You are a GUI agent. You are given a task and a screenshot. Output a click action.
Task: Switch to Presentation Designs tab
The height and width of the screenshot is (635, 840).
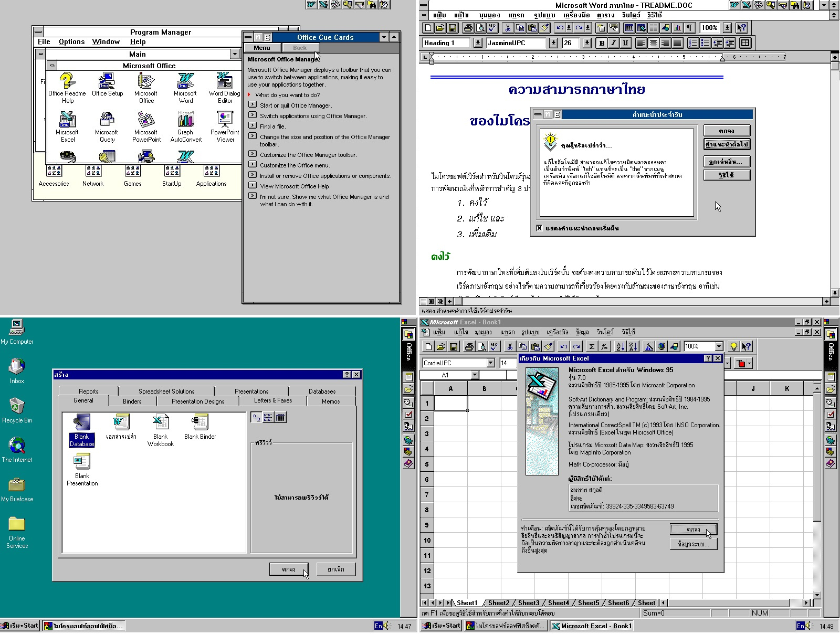click(x=198, y=401)
